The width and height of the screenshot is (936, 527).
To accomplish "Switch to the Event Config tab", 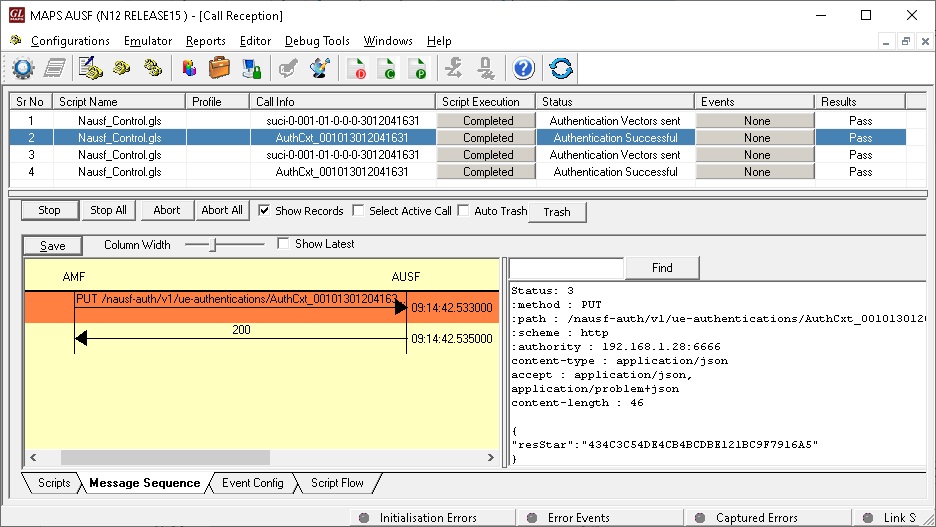I will (x=253, y=483).
